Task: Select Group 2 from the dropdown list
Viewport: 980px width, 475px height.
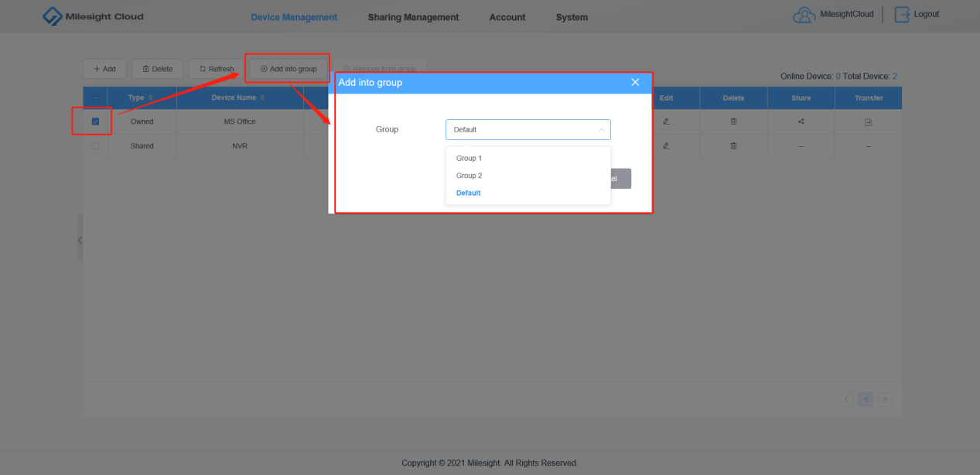Action: point(528,176)
